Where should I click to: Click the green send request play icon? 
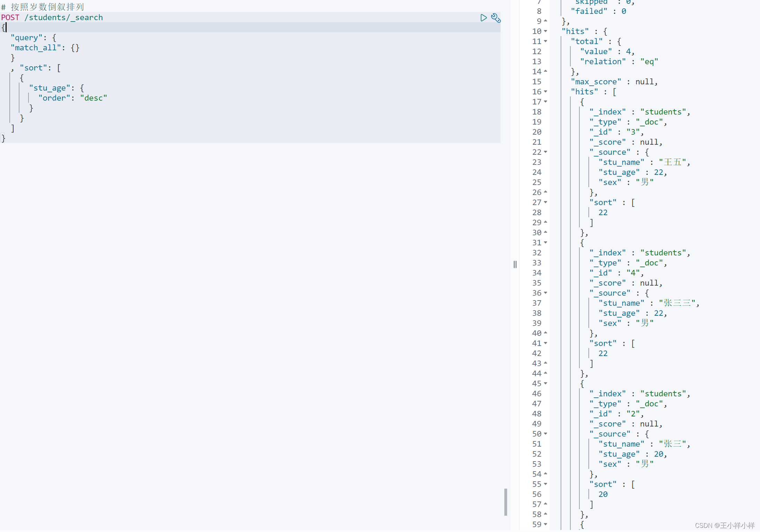click(x=483, y=18)
